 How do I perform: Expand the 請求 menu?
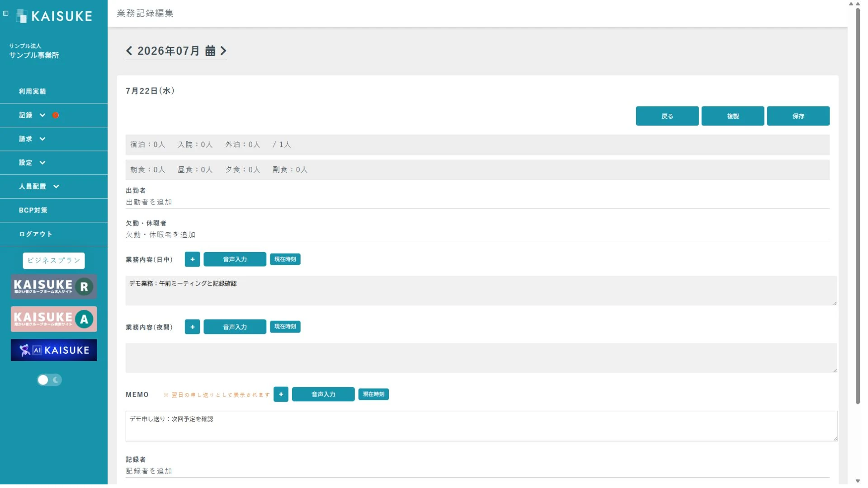point(54,139)
